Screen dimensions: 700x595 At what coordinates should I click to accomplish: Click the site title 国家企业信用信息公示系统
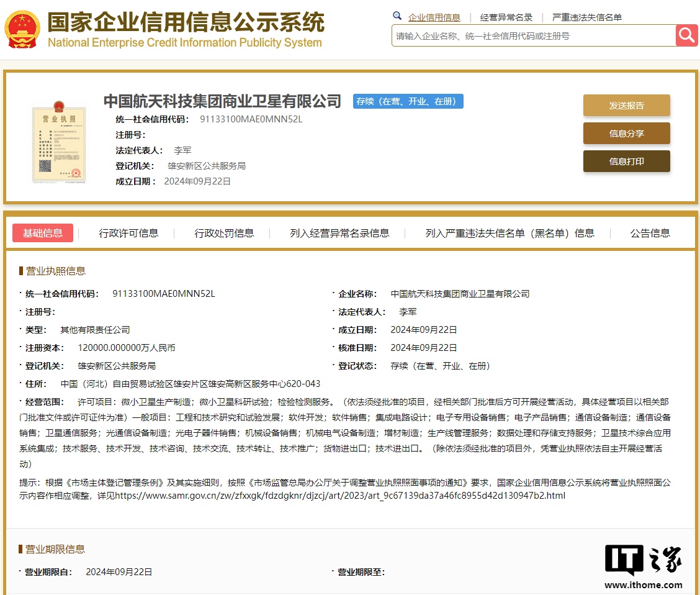pyautogui.click(x=186, y=22)
